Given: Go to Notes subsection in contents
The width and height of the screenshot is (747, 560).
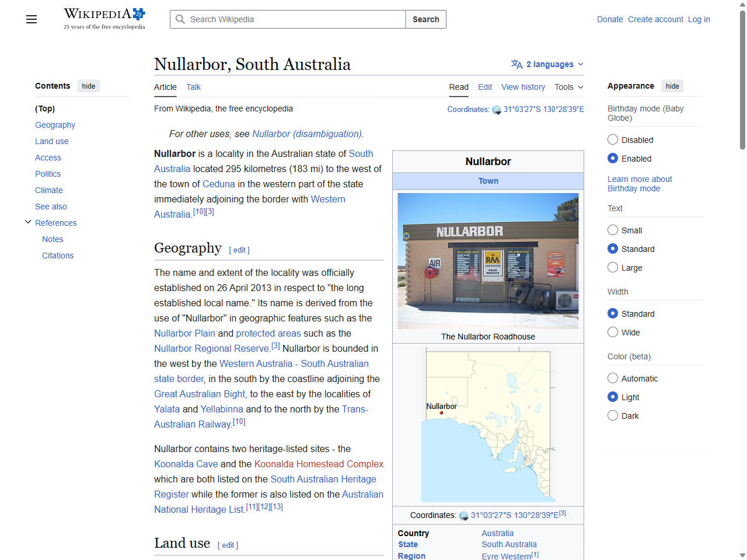Looking at the screenshot, I should (53, 239).
